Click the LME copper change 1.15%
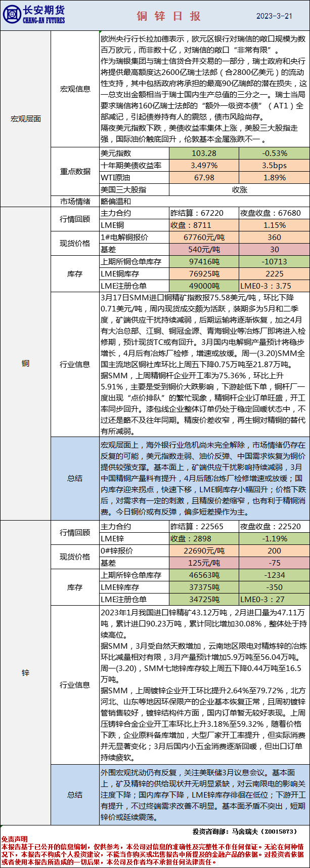The image size is (310, 868). (x=274, y=225)
